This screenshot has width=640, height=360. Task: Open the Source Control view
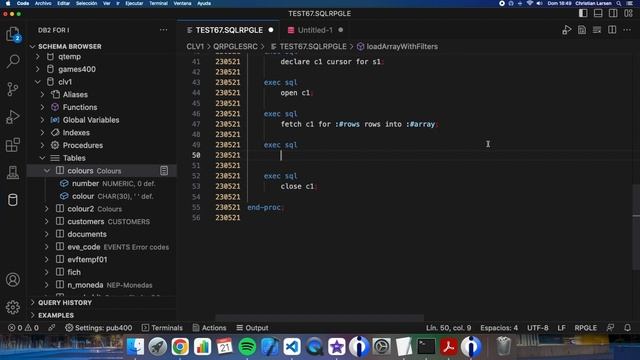coord(13,89)
